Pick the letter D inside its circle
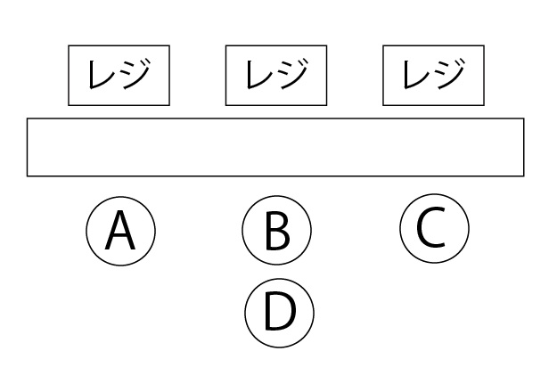 click(x=279, y=313)
